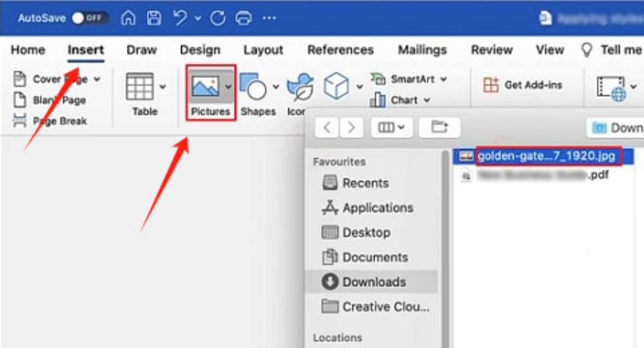Open the finder view options dropdown
644x348 pixels.
click(395, 127)
